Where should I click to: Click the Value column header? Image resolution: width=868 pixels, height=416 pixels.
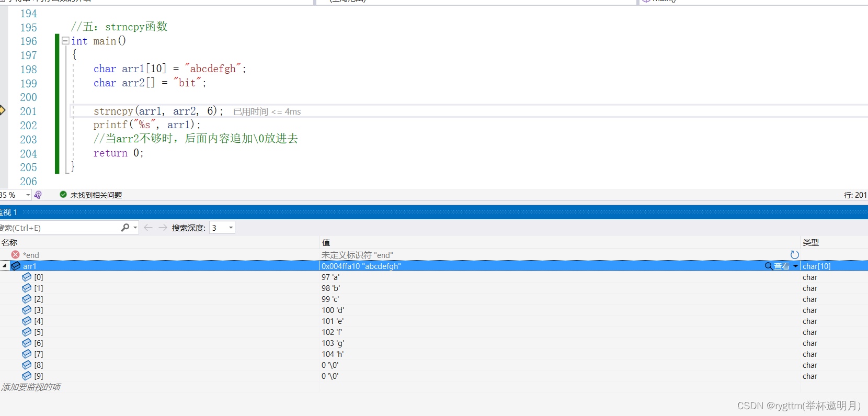[326, 242]
